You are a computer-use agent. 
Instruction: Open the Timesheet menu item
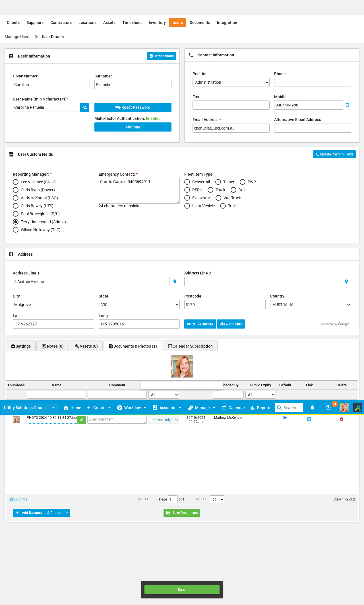[132, 22]
